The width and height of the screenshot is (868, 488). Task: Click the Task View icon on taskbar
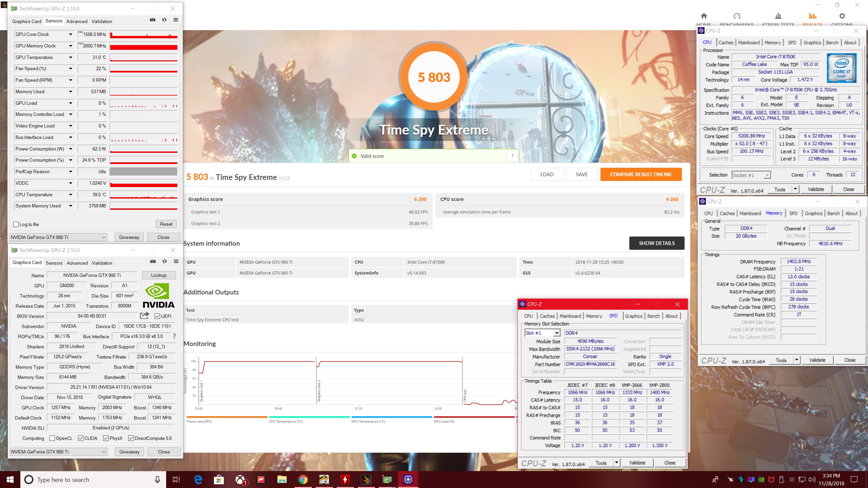point(176,480)
